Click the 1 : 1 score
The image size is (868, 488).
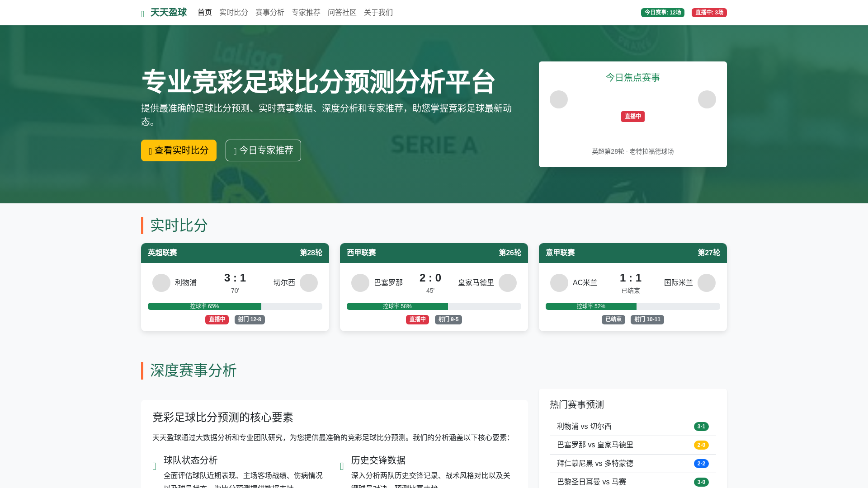631,278
